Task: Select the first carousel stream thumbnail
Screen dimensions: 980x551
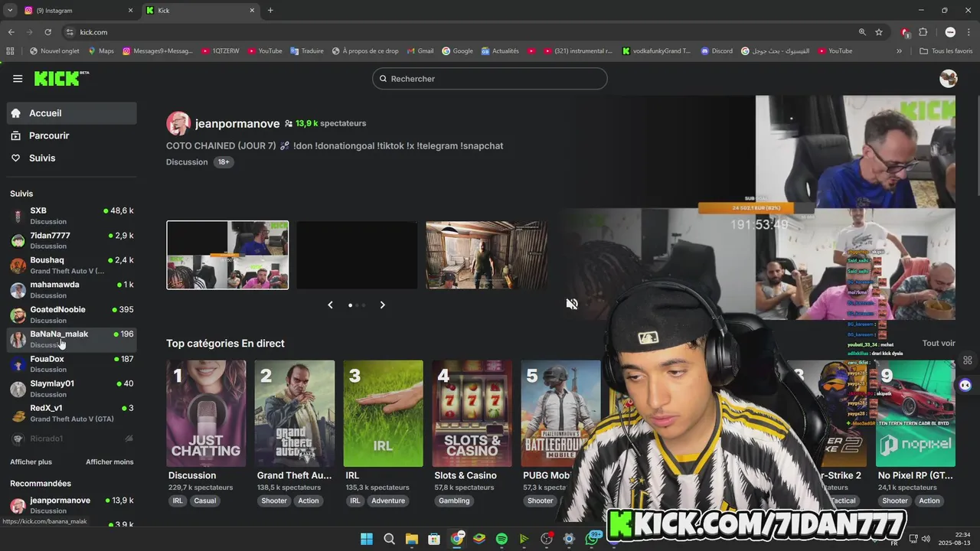Action: click(227, 255)
